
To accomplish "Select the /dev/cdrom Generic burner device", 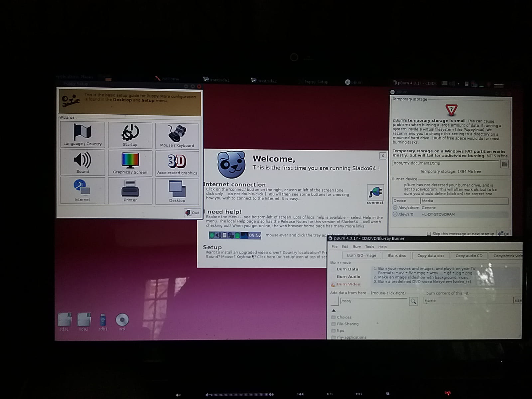I will tap(450, 207).
